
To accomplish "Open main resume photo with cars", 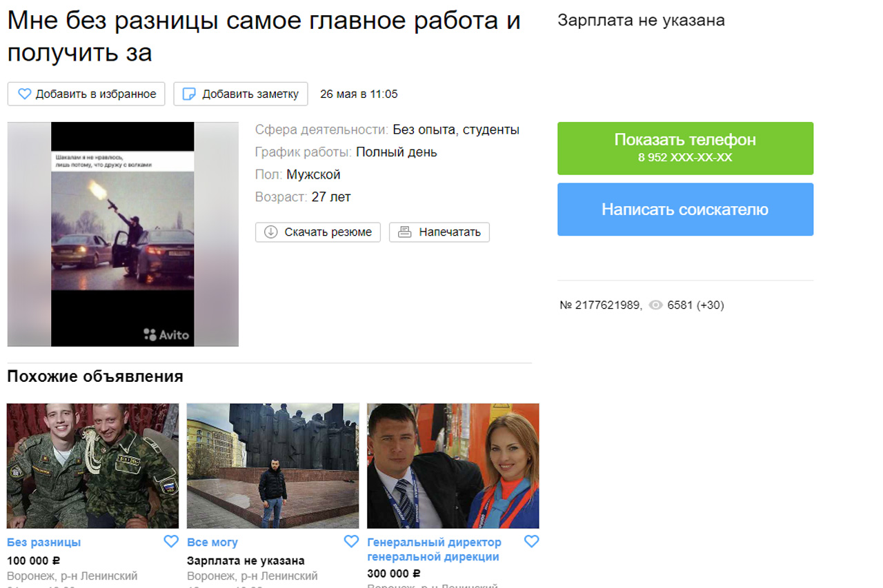I will [123, 234].
